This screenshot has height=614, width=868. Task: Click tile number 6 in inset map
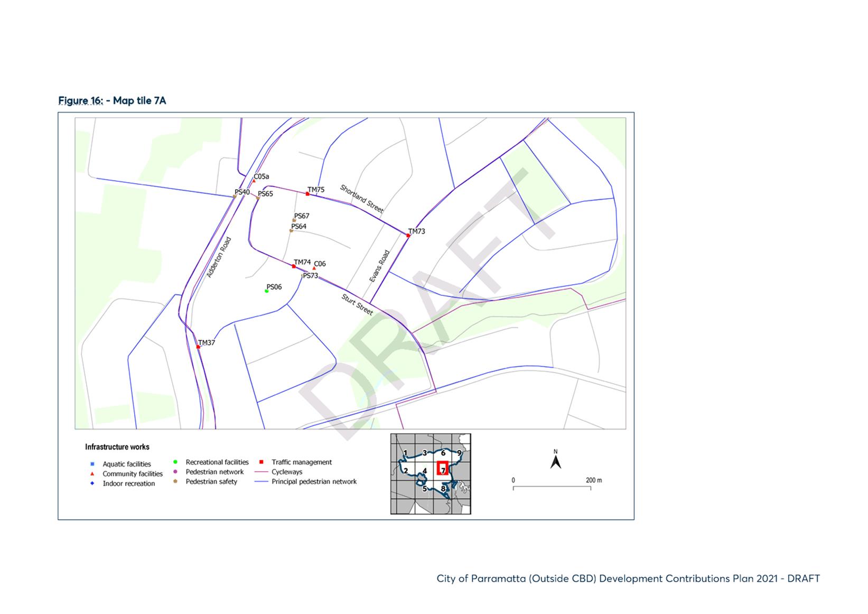coord(443,453)
